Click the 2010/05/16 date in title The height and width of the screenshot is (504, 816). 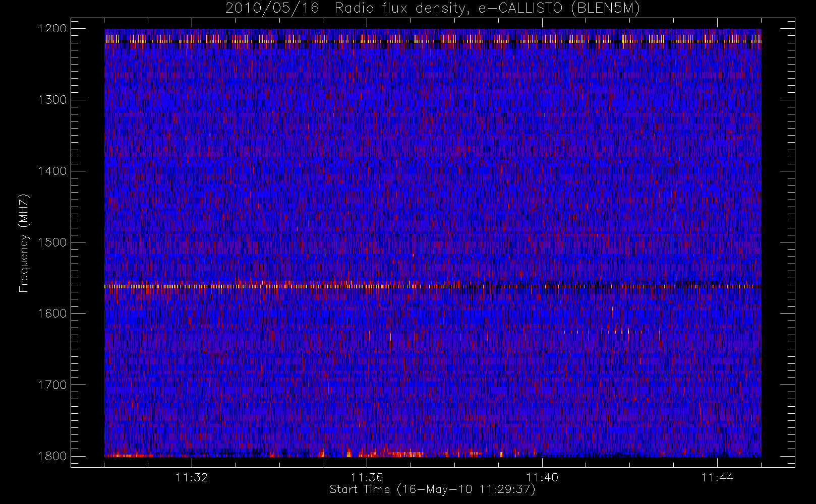click(272, 9)
